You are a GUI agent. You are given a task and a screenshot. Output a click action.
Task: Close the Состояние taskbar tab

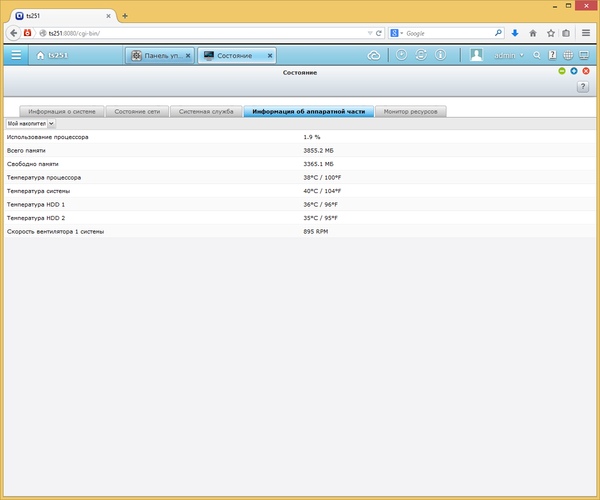pyautogui.click(x=270, y=56)
